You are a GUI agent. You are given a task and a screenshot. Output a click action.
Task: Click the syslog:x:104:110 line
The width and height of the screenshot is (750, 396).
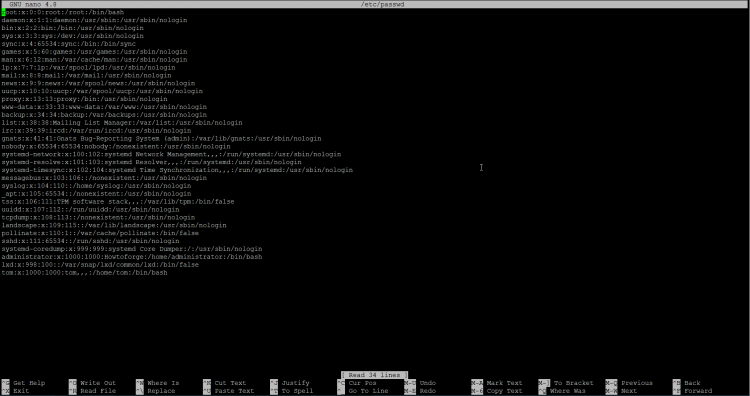tap(96, 186)
